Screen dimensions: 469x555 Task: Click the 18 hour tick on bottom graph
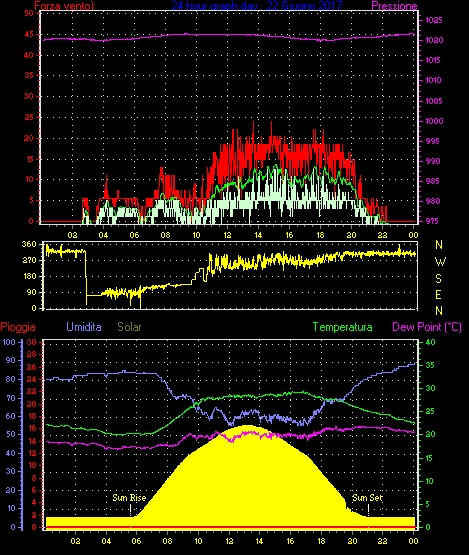click(321, 541)
